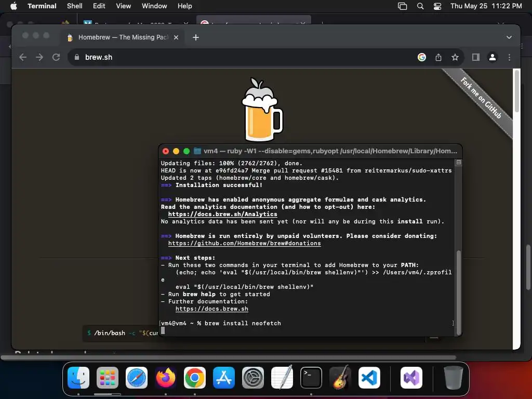The width and height of the screenshot is (532, 399).
Task: Open the Edit menu
Action: [x=99, y=6]
